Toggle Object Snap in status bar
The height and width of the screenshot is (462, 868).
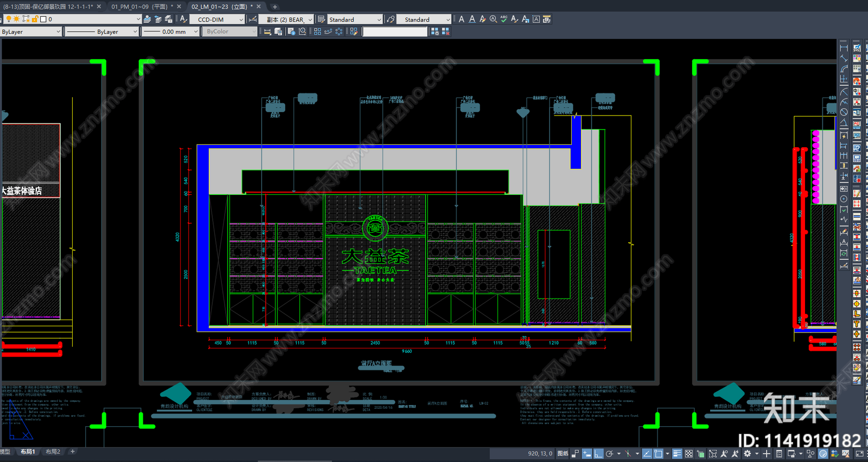coord(658,453)
